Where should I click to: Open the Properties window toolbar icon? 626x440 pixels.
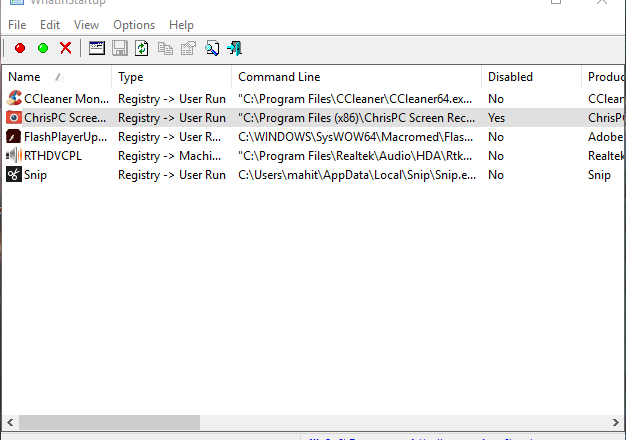tap(97, 48)
